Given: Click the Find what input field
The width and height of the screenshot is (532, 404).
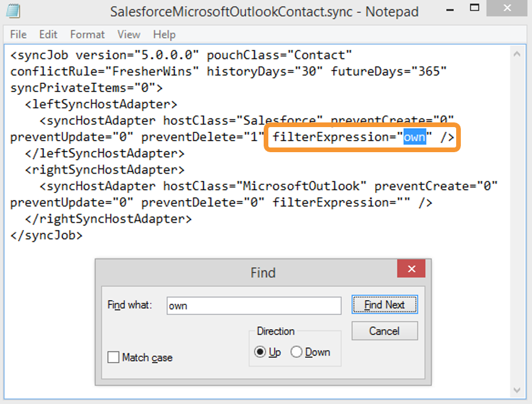Looking at the screenshot, I should point(254,305).
